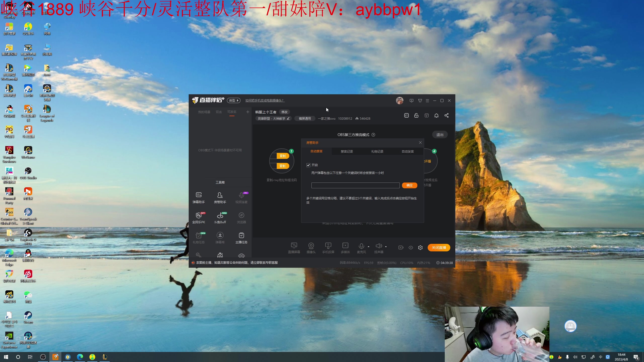Toggle the room lock icon
644x362 pixels.
coord(416,115)
